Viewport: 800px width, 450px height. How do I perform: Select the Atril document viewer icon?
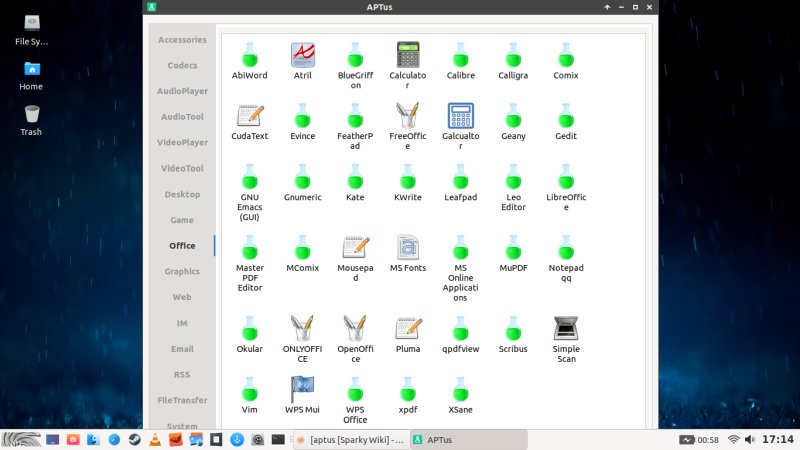click(303, 55)
